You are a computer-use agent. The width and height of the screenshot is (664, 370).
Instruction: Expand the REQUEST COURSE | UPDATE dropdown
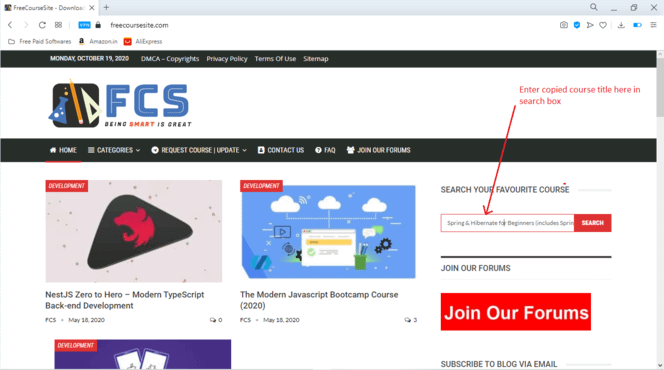[x=199, y=150]
